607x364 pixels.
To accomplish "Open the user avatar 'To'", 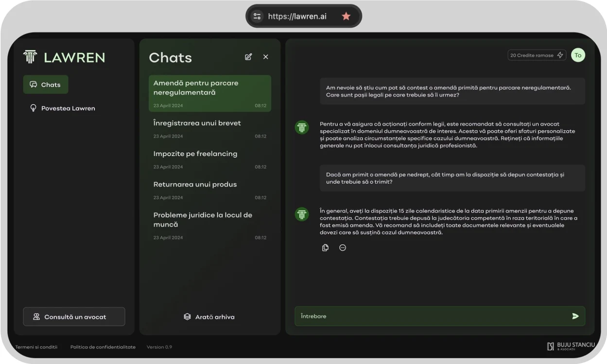I will (x=578, y=55).
